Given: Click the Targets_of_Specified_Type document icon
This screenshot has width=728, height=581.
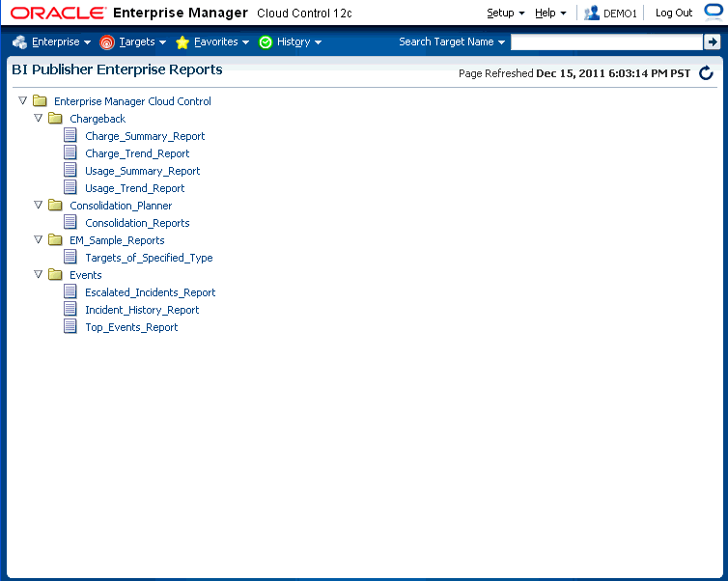Looking at the screenshot, I should click(x=70, y=257).
